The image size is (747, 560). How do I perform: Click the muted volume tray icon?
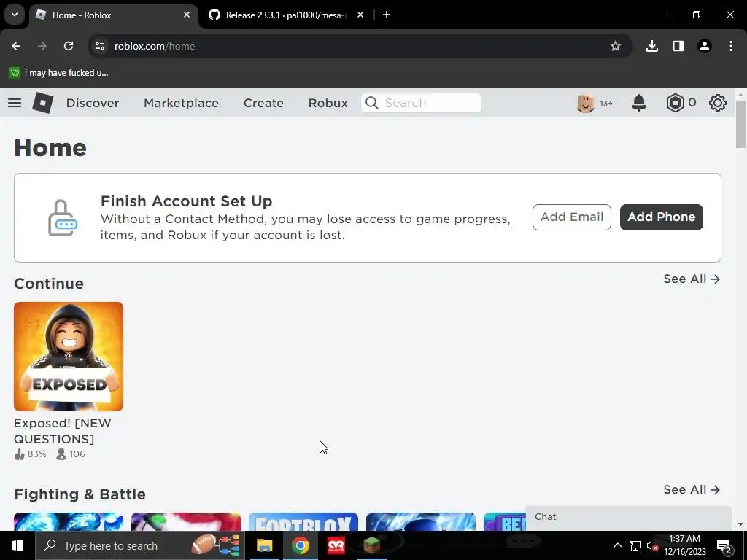(x=652, y=545)
